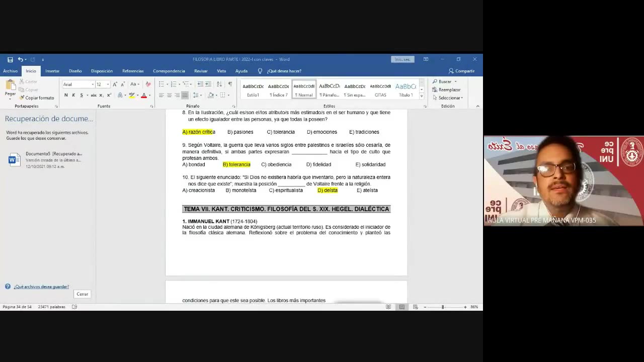Click the Pegar clipboard icon
The height and width of the screenshot is (362, 644).
coord(10,85)
